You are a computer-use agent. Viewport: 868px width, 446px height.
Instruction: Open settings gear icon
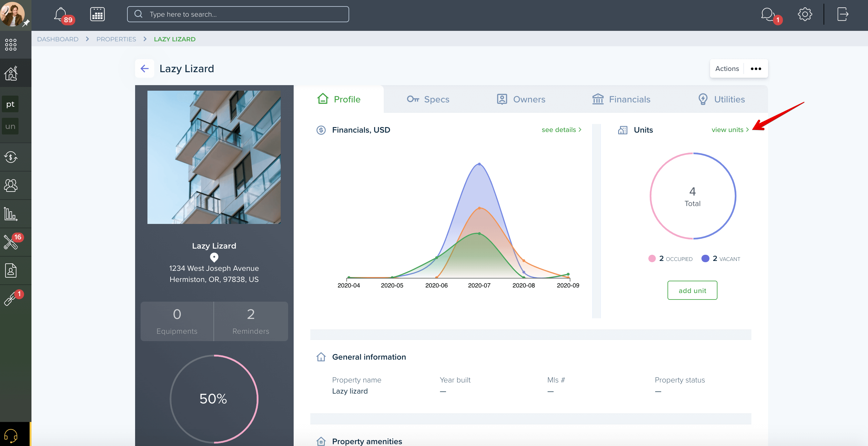click(x=805, y=14)
